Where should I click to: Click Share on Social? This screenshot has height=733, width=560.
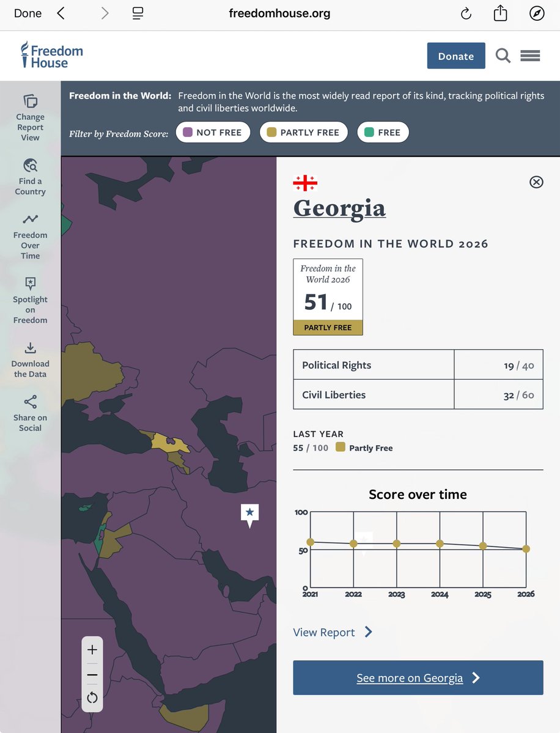pos(31,414)
